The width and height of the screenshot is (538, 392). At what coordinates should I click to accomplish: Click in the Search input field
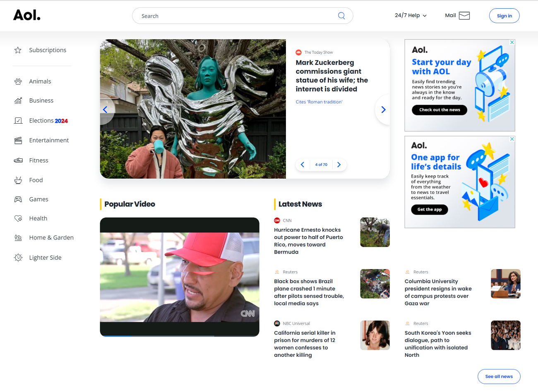click(238, 16)
